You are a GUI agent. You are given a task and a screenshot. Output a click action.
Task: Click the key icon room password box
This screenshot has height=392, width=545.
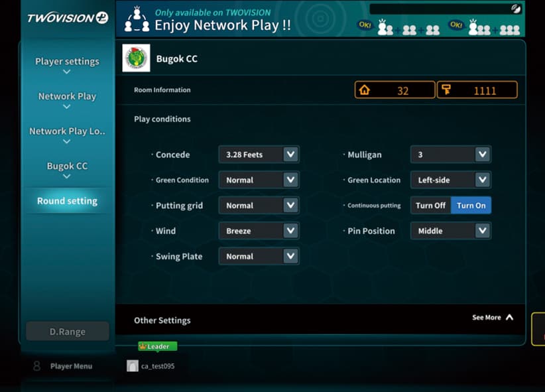[477, 90]
